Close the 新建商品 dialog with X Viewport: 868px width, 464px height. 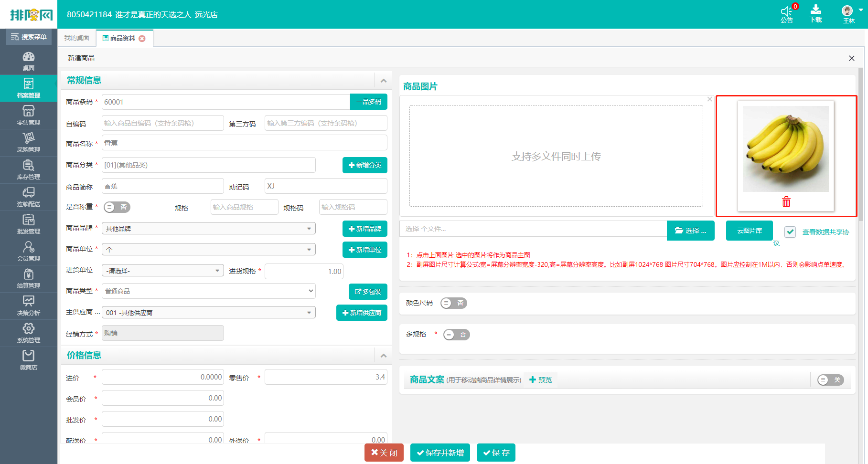[851, 58]
